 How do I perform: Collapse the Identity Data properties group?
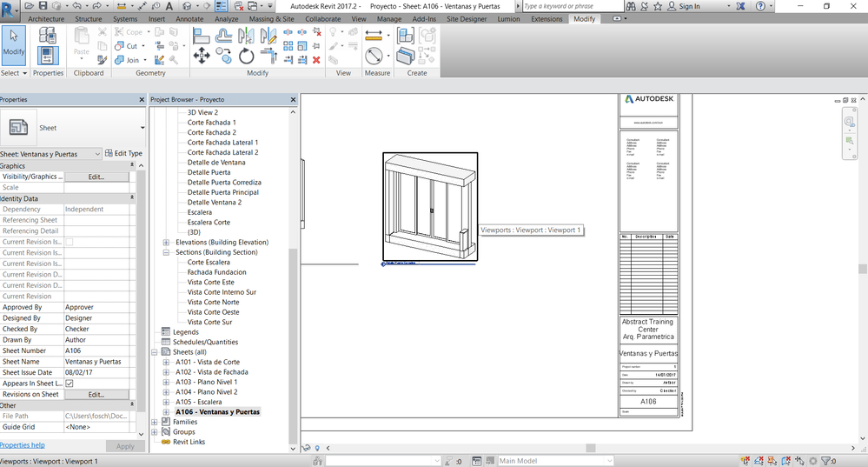tap(132, 197)
